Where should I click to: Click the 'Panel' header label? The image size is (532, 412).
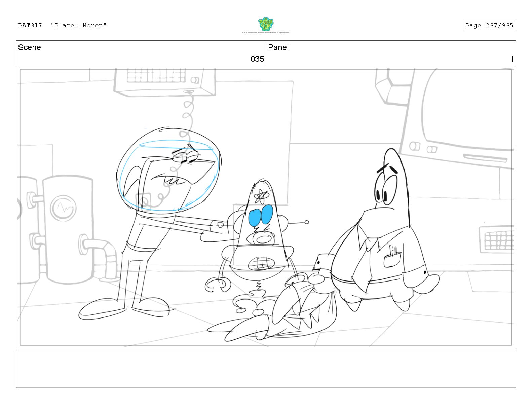[x=278, y=47]
